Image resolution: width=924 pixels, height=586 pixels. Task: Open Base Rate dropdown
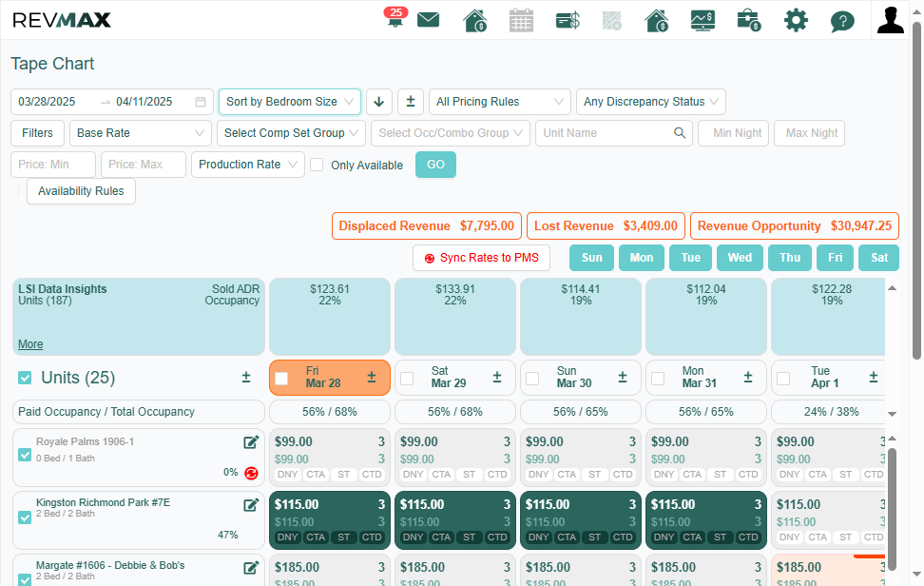click(x=141, y=132)
